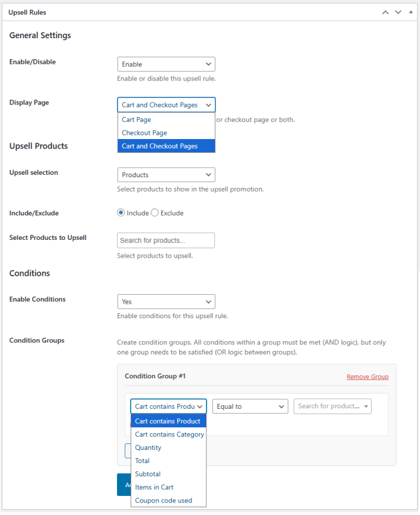Select the Exclude radio button
The width and height of the screenshot is (420, 515).
[x=154, y=212]
